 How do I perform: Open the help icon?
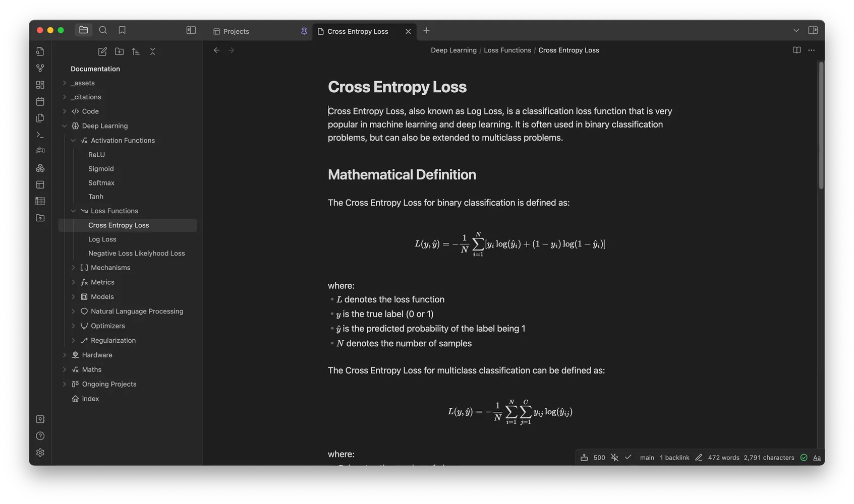[40, 436]
